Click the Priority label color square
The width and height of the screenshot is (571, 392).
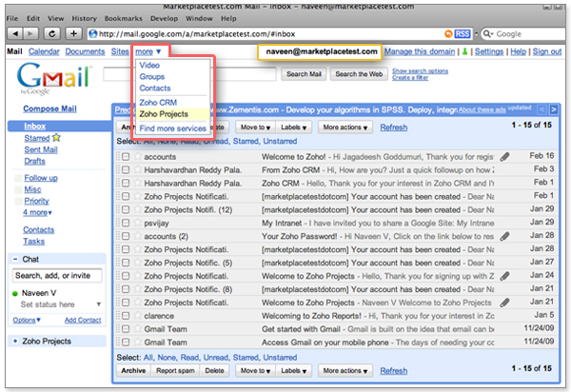tap(18, 202)
